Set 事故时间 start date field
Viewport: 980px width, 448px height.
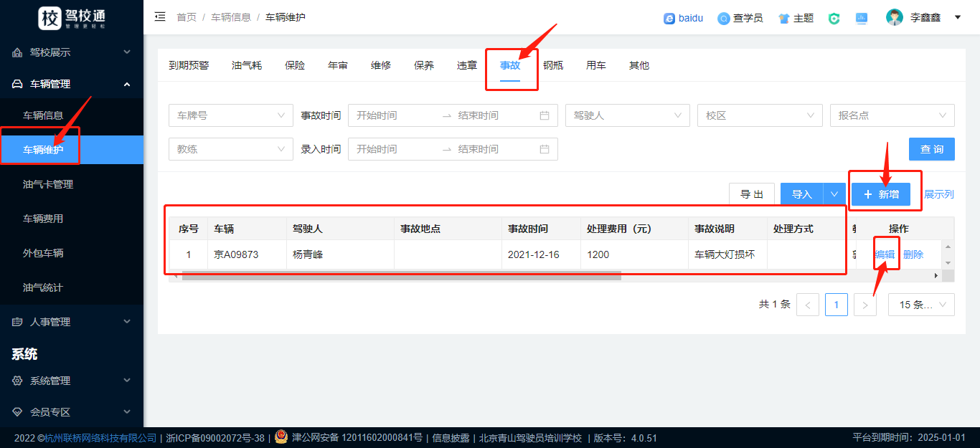pyautogui.click(x=395, y=115)
